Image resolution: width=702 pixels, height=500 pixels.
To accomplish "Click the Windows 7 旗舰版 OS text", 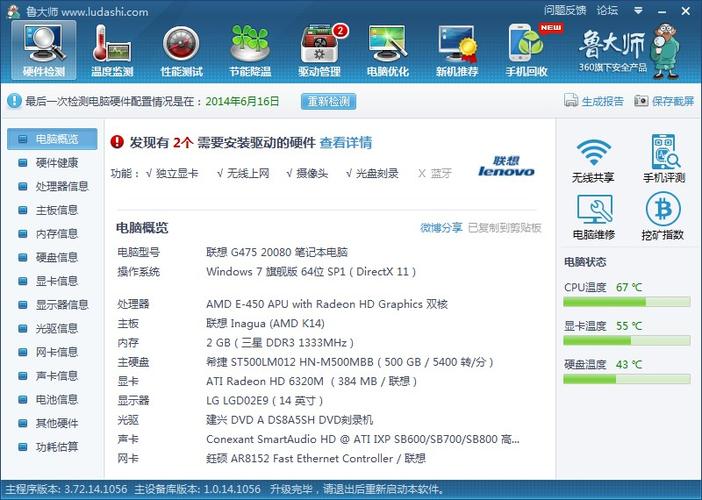I will click(311, 272).
